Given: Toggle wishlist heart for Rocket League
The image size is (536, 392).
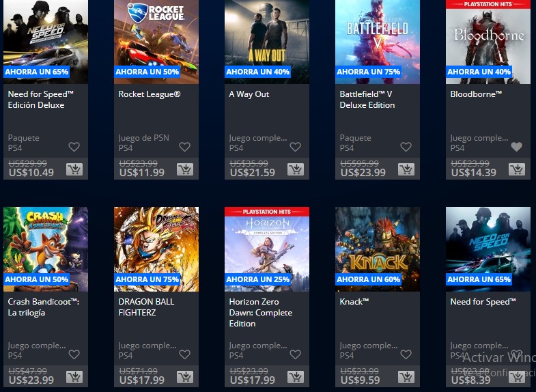Looking at the screenshot, I should [184, 147].
